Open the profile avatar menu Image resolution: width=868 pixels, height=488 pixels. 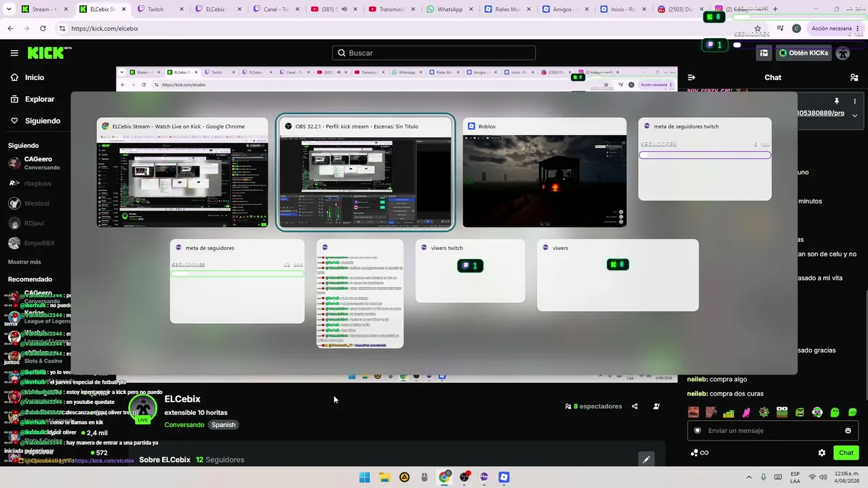843,53
